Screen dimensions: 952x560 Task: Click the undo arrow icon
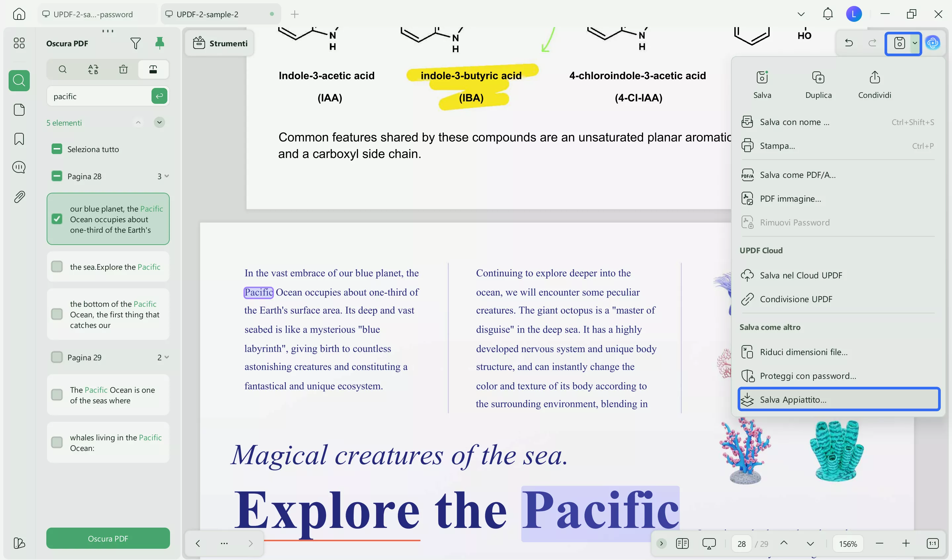click(x=848, y=43)
